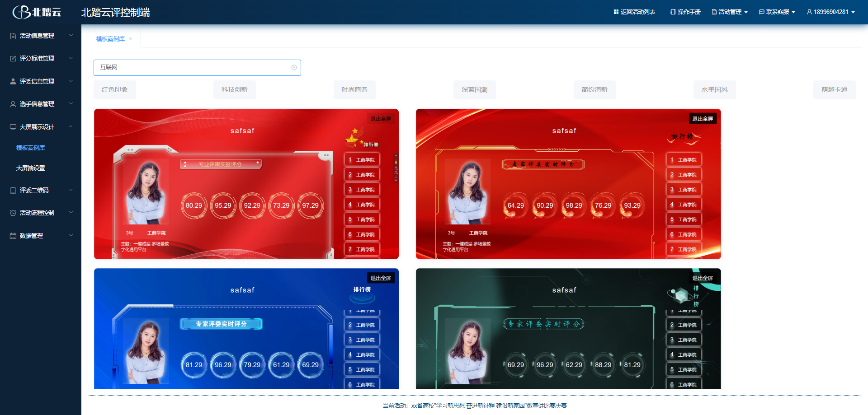This screenshot has width=868, height=415.
Task: Expand the 数据管理 menu chevron
Action: [71, 235]
